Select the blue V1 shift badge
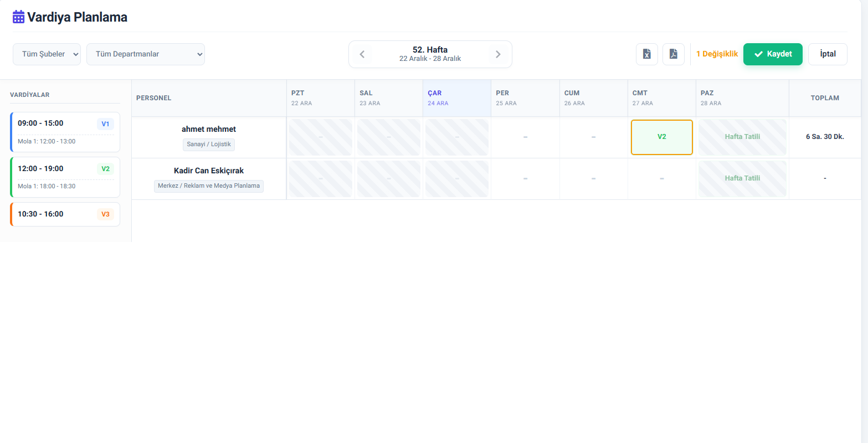The width and height of the screenshot is (868, 443). click(x=105, y=124)
